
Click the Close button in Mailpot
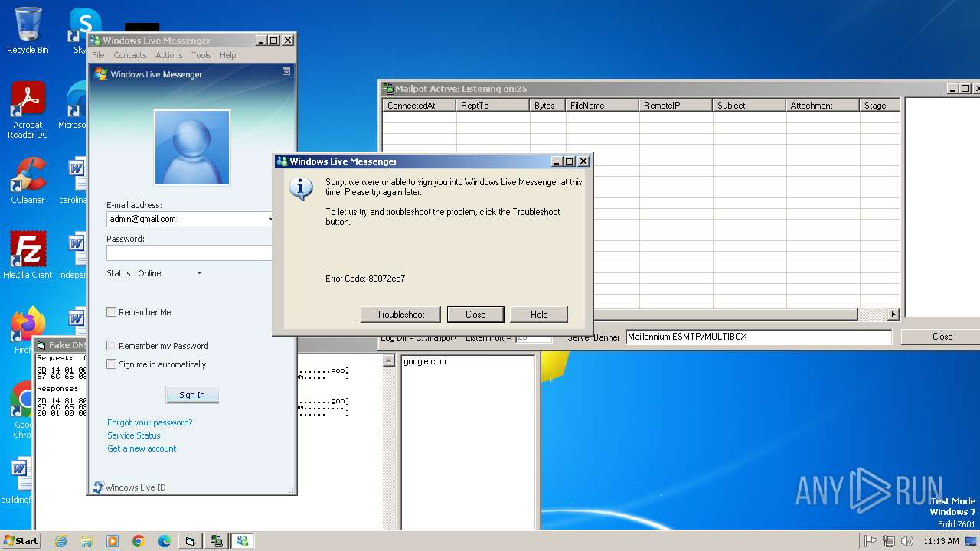click(x=942, y=337)
